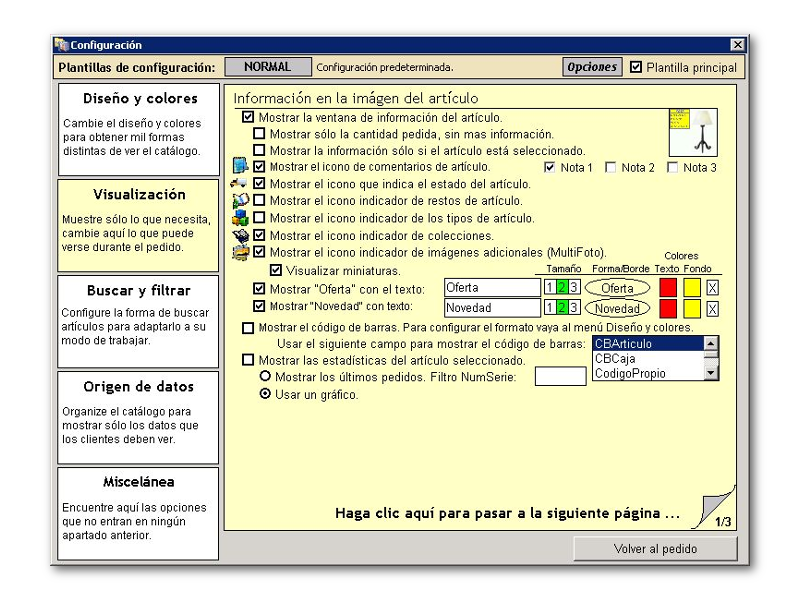Click the barcode field list up arrow
This screenshot has height=600, width=800.
[711, 343]
